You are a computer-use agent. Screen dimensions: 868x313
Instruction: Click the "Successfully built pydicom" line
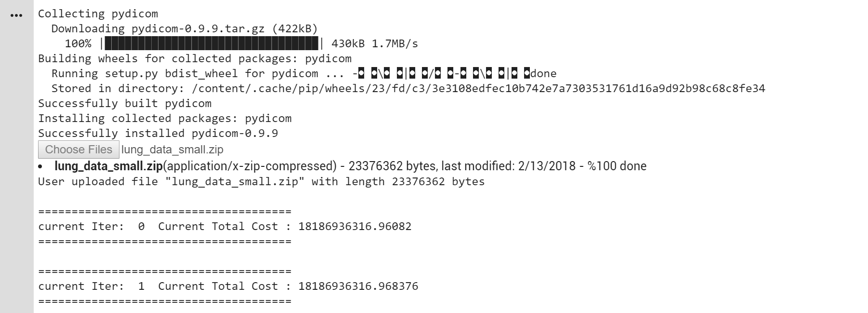coord(124,104)
